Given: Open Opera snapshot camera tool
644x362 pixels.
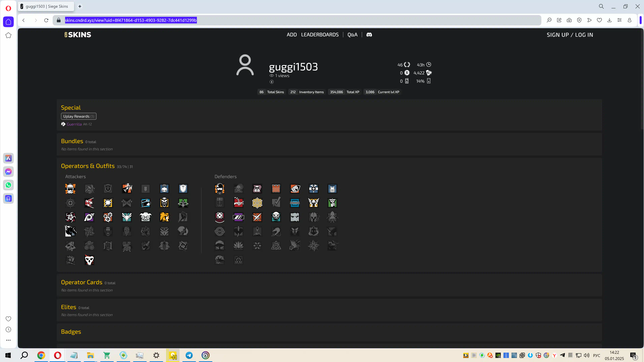Looking at the screenshot, I should [569, 20].
